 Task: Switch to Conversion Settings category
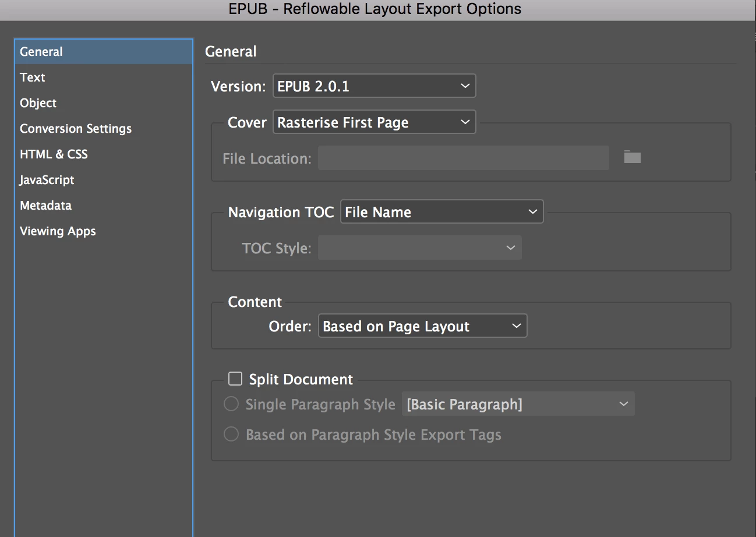point(104,129)
